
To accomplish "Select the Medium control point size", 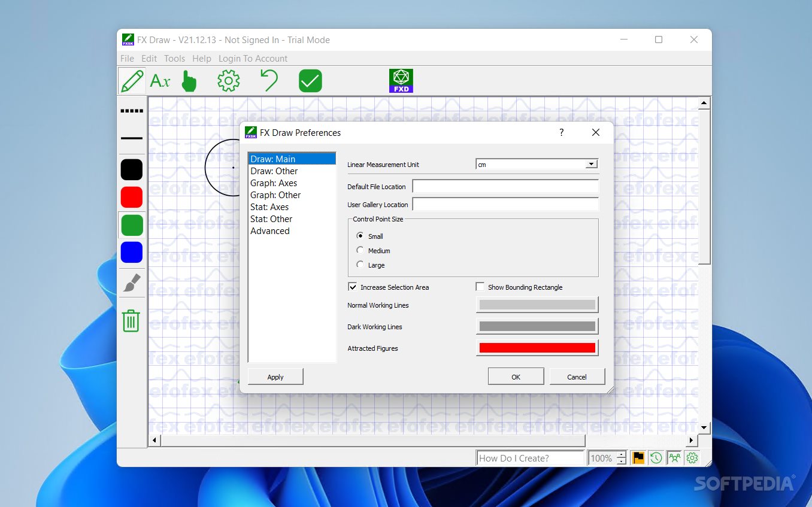I will 360,250.
